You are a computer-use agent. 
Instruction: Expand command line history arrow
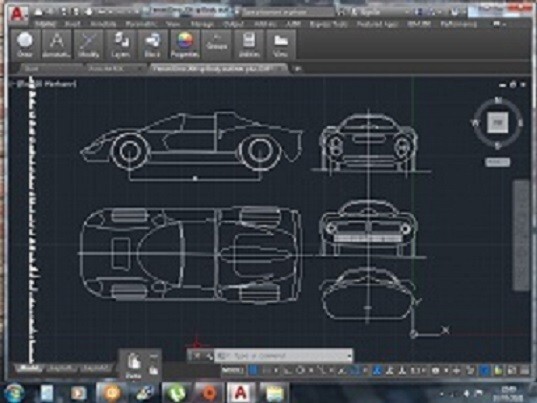tap(349, 356)
